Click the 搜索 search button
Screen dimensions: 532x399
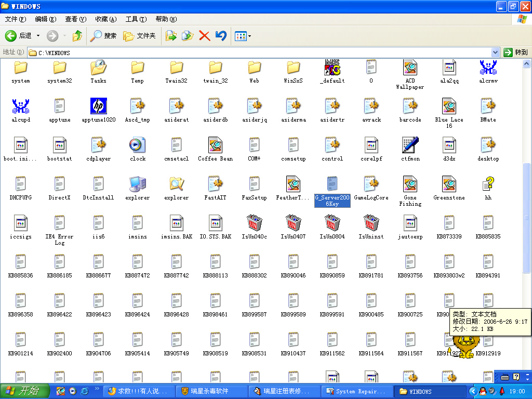pos(104,36)
